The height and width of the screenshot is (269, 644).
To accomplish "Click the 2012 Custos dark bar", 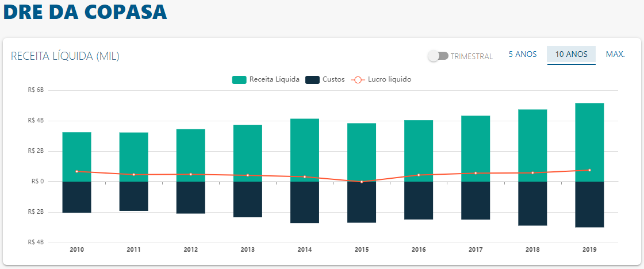I will tap(191, 198).
